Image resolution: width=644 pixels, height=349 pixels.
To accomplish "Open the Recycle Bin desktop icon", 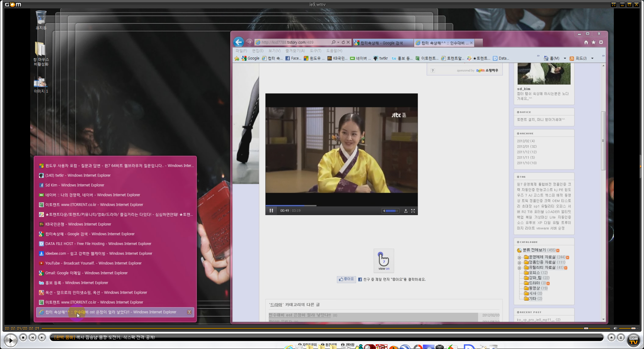I will point(41,19).
